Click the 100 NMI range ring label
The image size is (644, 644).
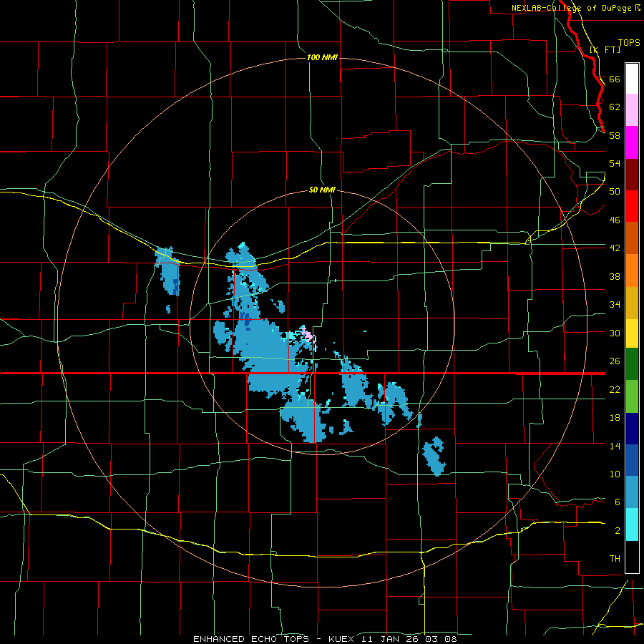point(322,57)
